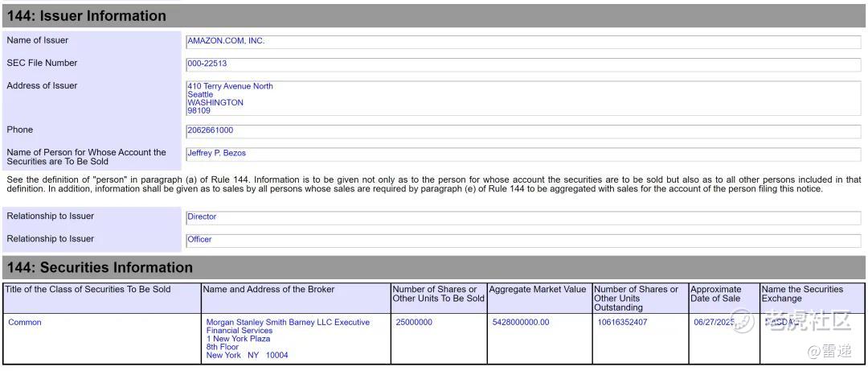Click the '144: Securities Information' section header

[433, 267]
